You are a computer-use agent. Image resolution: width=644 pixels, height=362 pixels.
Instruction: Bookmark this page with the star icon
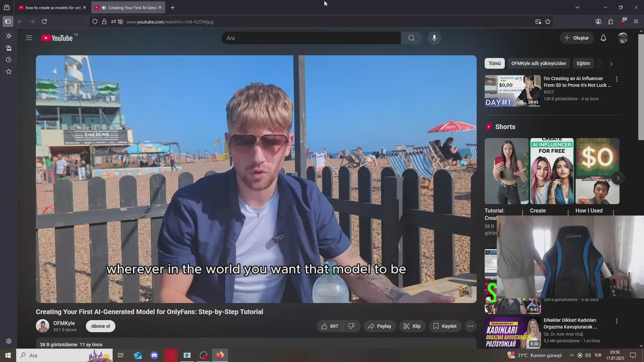tap(548, 22)
